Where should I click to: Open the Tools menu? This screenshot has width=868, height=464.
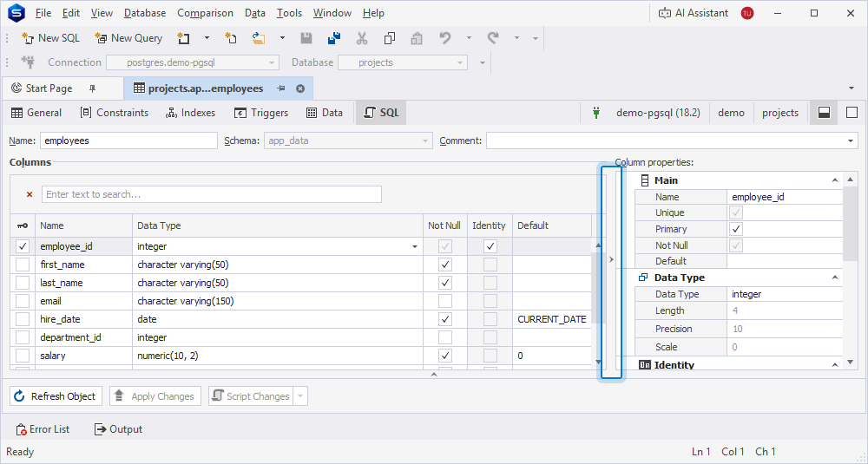[x=290, y=13]
